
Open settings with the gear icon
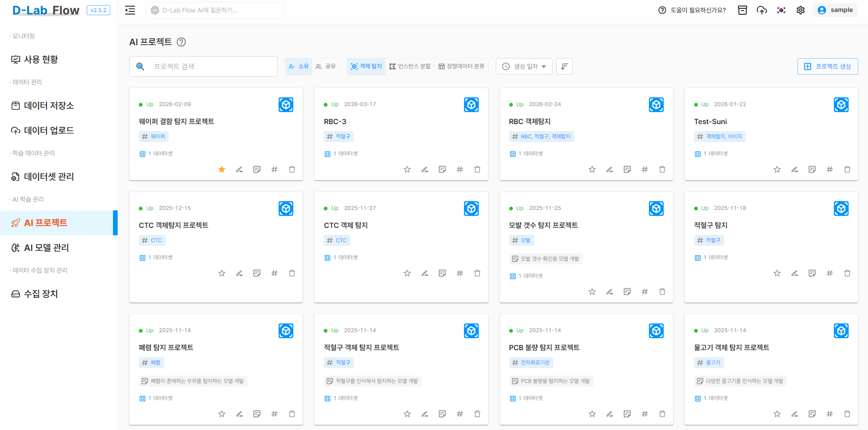801,10
